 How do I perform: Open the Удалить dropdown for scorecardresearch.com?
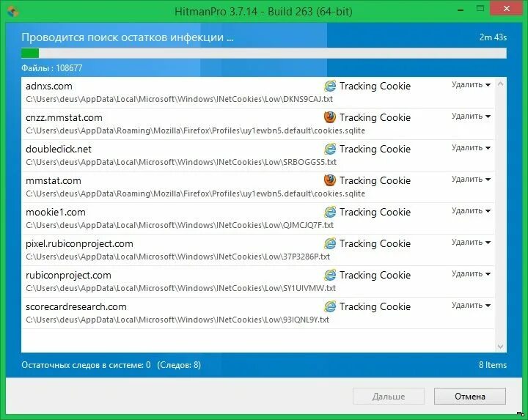(x=471, y=306)
